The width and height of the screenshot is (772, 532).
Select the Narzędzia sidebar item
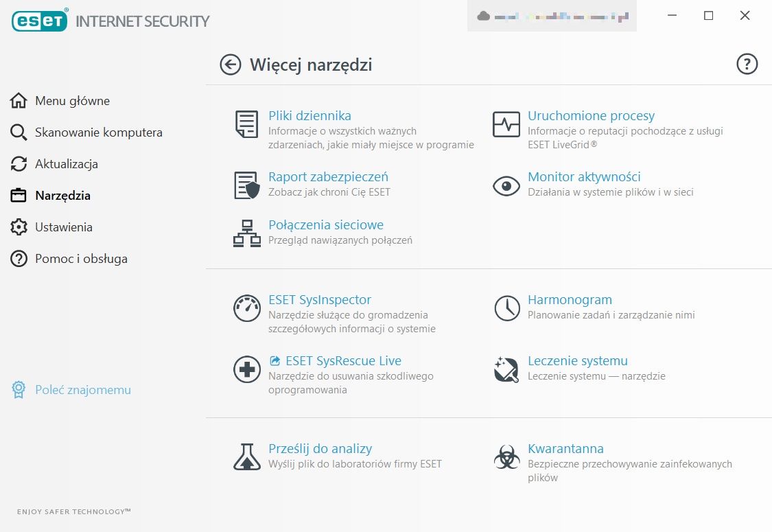tap(62, 196)
